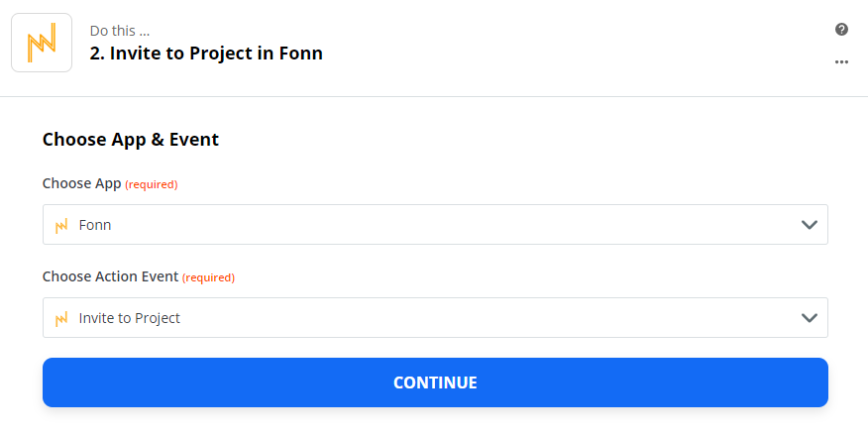Click the "Choose Action Event" field label
Image resolution: width=868 pixels, height=436 pixels.
110,276
